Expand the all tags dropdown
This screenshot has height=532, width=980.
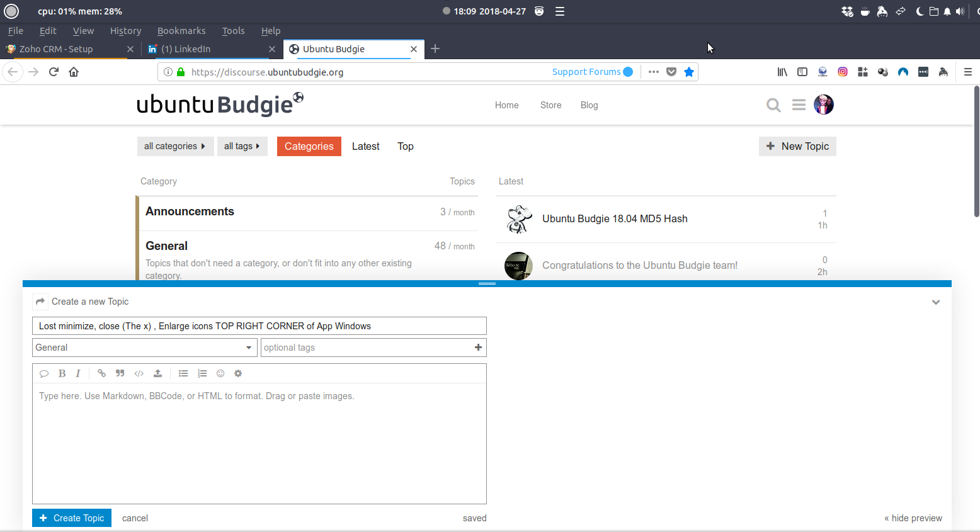click(242, 146)
